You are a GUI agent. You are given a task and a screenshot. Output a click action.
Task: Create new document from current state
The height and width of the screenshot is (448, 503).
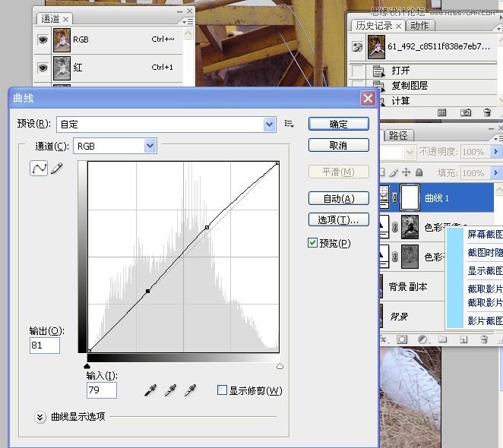tap(441, 112)
